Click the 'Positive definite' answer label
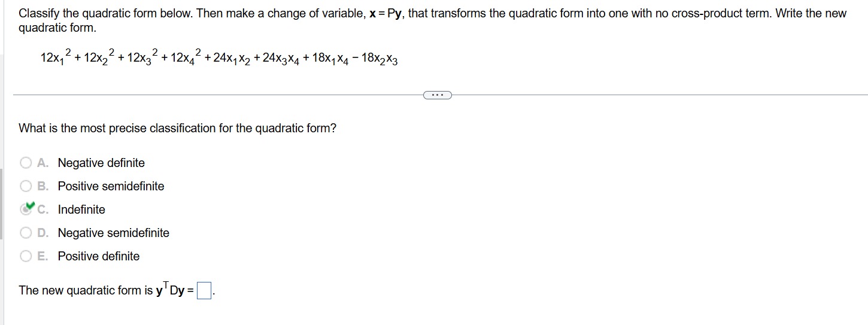This screenshot has height=325, width=868. pyautogui.click(x=99, y=256)
